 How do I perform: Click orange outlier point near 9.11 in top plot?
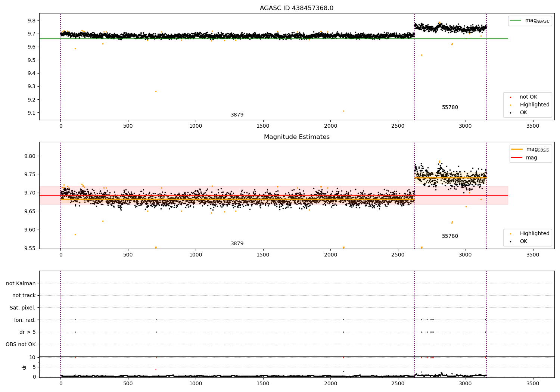pyautogui.click(x=343, y=111)
